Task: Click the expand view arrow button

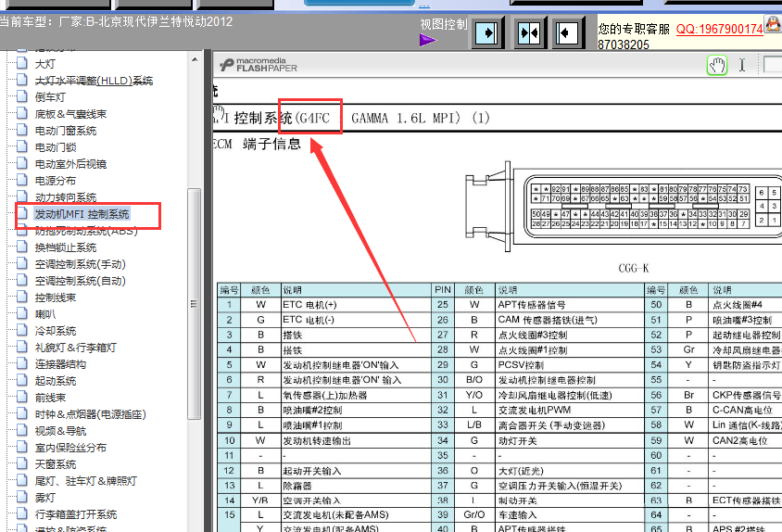Action: point(487,33)
